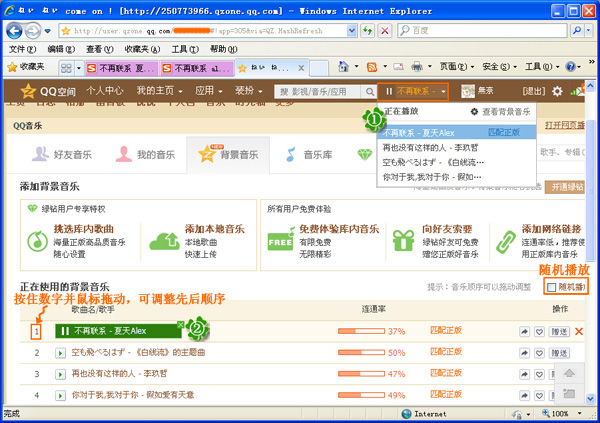Click the 添加网络链接 chain link icon
600x423 pixels.
pyautogui.click(x=506, y=242)
